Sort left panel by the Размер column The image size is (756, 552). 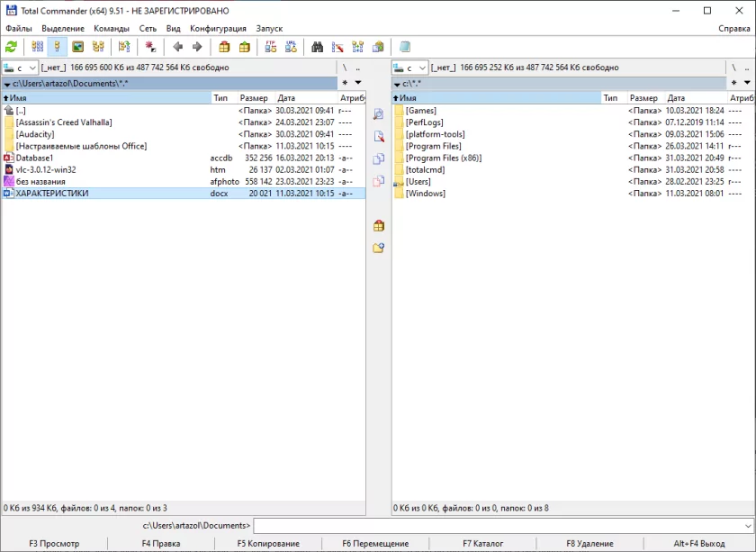click(x=255, y=98)
